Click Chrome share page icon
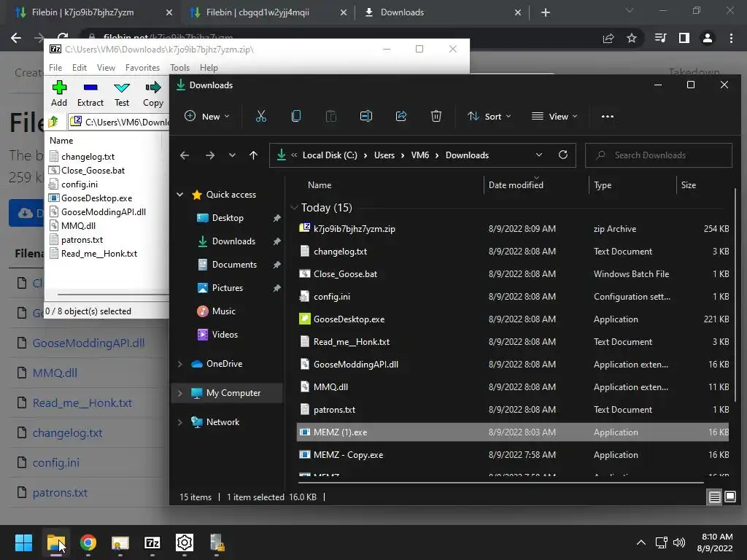Viewport: 747px width, 560px height. click(608, 38)
